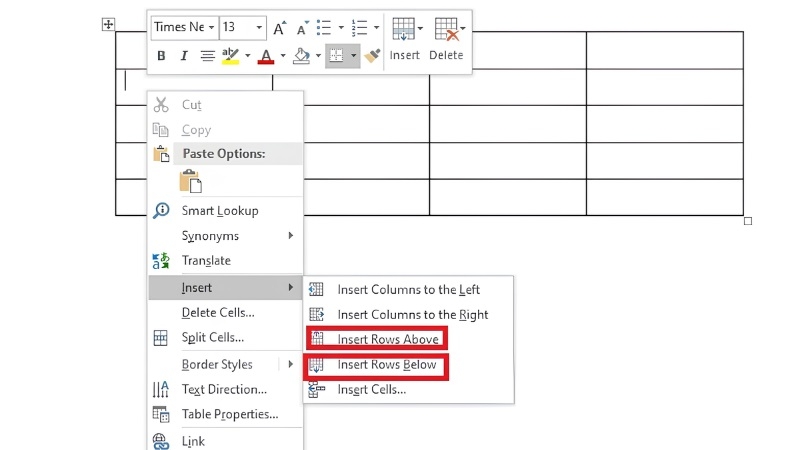Open the Shading dropdown arrow
The height and width of the screenshot is (450, 800).
tap(318, 56)
